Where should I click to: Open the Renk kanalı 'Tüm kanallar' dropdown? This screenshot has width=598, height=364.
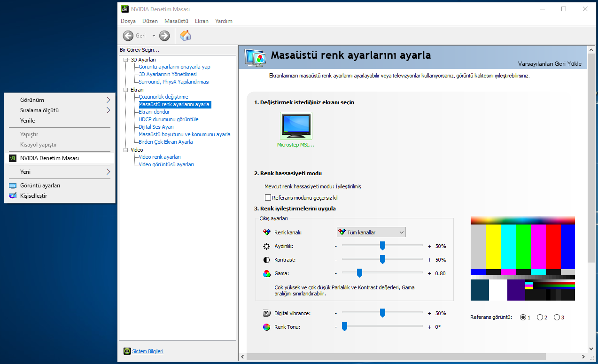371,232
